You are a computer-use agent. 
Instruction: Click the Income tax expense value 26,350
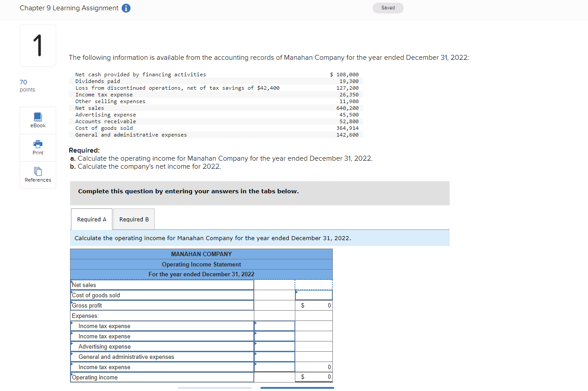[x=349, y=95]
